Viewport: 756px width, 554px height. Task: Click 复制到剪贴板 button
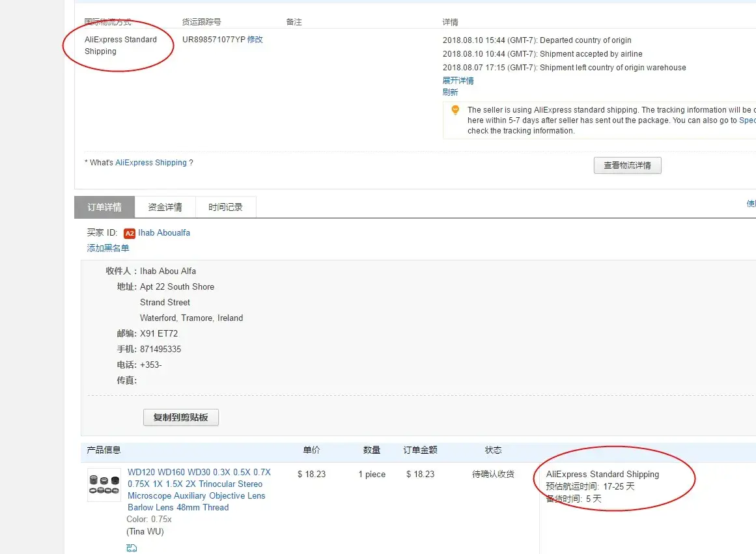tap(181, 417)
